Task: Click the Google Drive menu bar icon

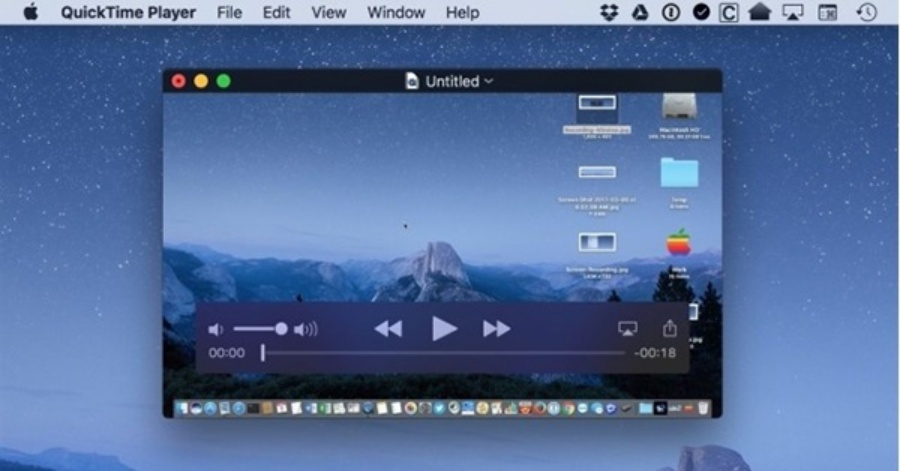Action: 640,13
